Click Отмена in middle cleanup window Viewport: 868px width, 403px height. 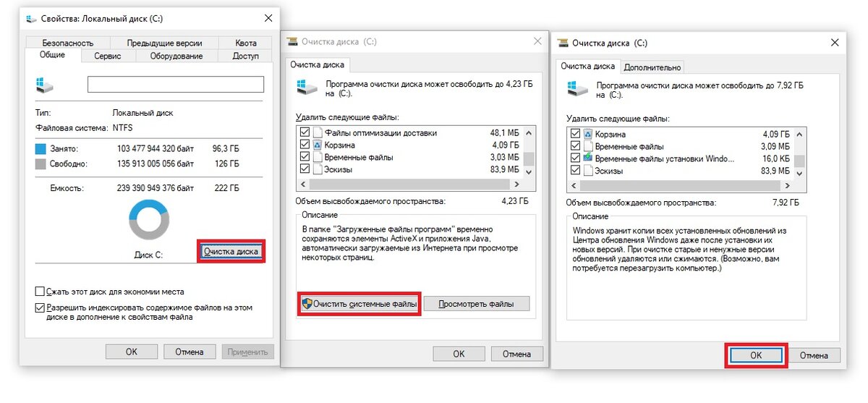[516, 354]
